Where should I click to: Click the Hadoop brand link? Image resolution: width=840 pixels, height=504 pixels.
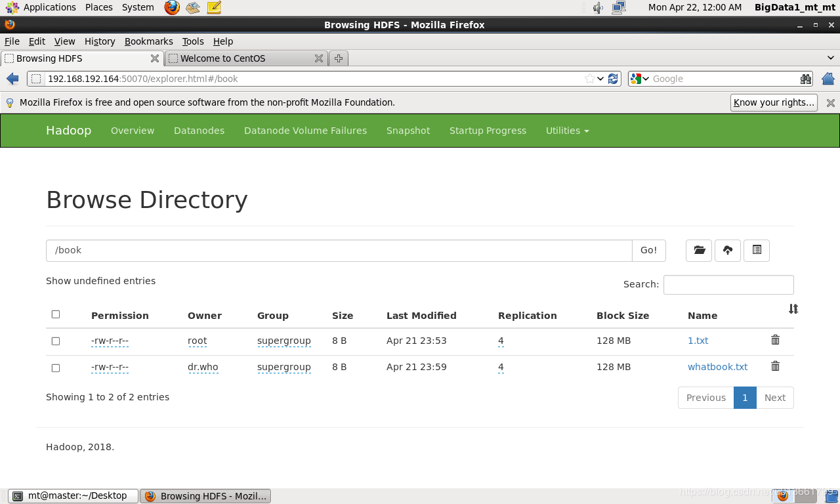click(68, 131)
